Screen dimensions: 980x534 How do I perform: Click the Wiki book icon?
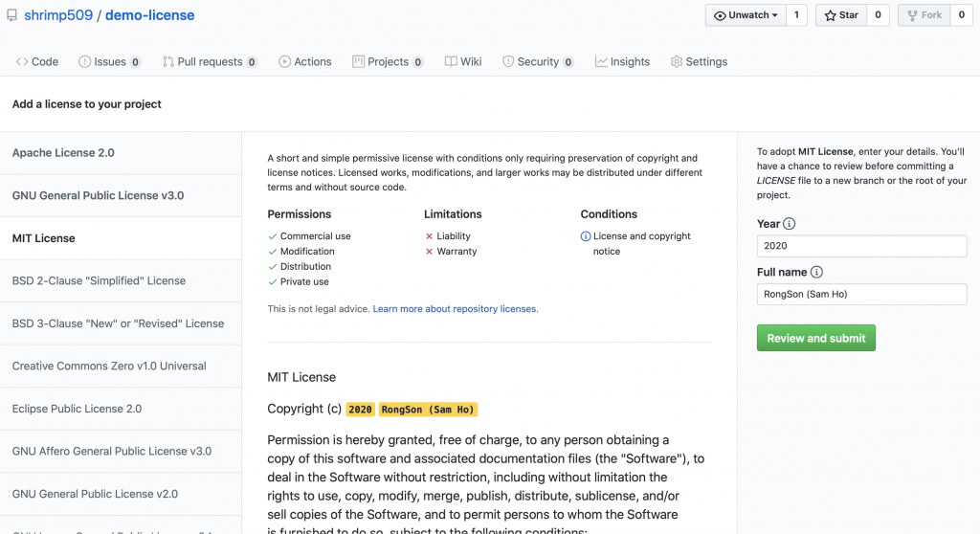[x=451, y=61]
